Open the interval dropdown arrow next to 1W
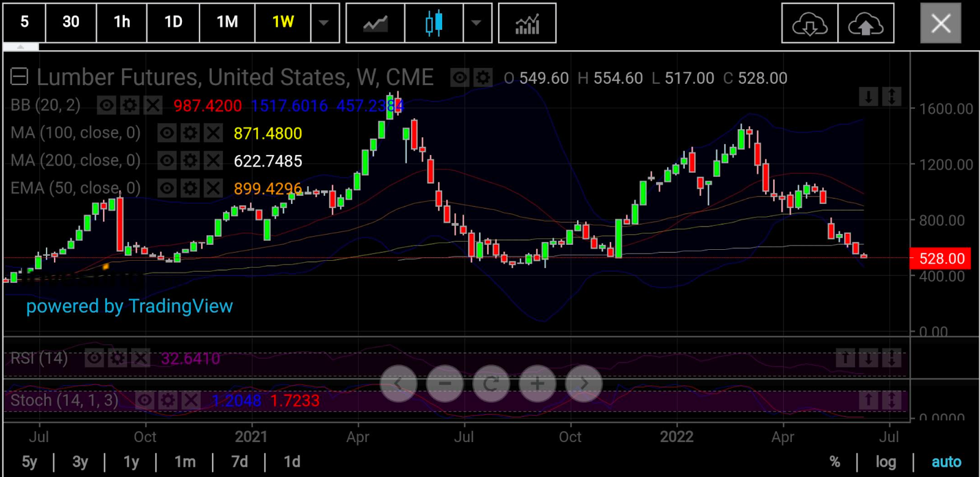Viewport: 980px width, 477px height. click(325, 23)
